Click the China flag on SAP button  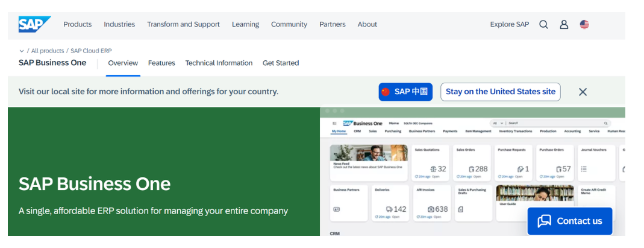pos(386,92)
